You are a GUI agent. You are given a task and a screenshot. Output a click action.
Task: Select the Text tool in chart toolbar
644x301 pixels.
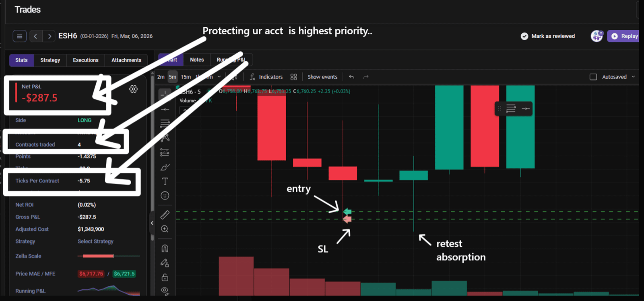coord(165,181)
